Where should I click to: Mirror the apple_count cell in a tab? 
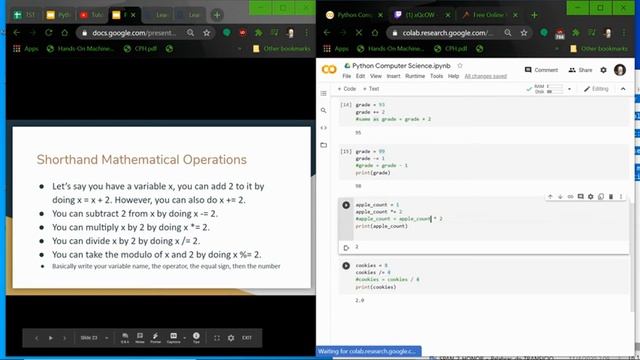tap(601, 197)
